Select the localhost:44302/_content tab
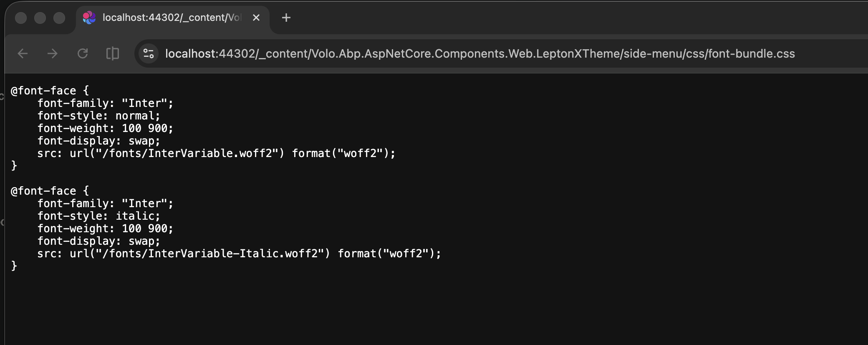This screenshot has height=345, width=868. tap(171, 18)
